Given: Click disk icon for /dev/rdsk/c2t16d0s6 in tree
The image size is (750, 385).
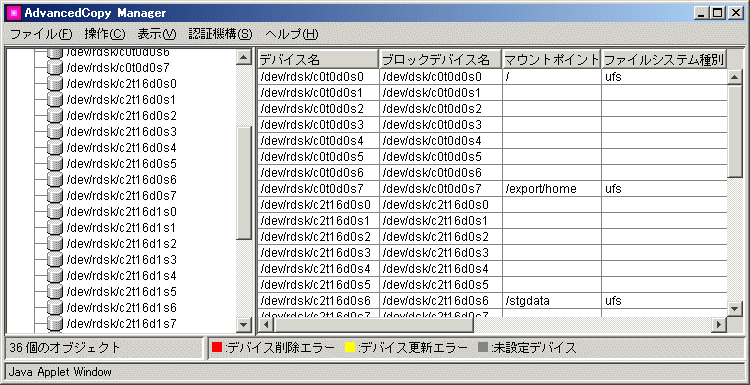Looking at the screenshot, I should [x=55, y=180].
